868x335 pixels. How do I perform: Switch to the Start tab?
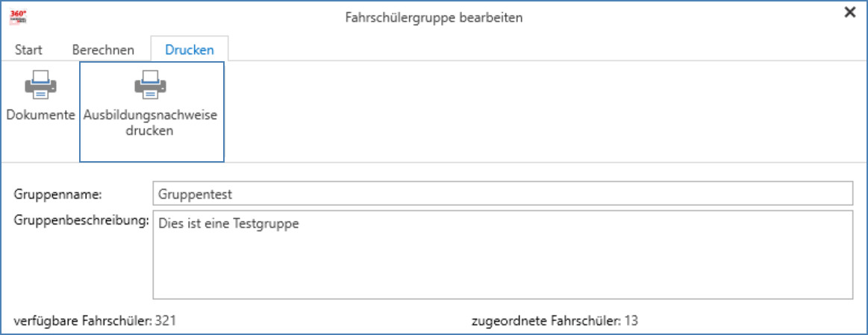coord(29,50)
